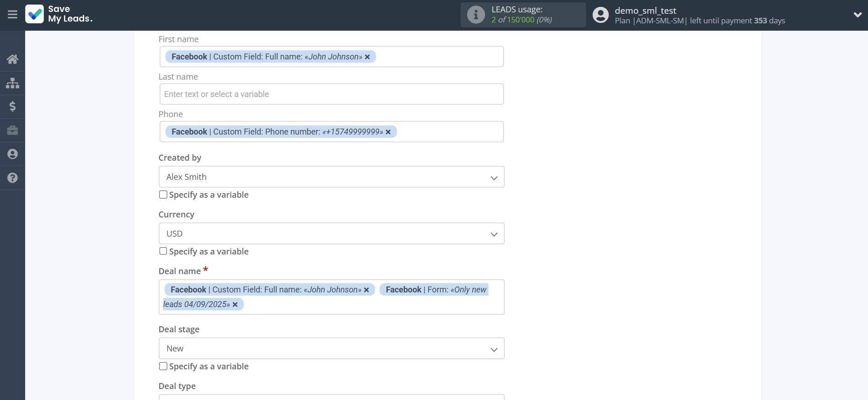Screen dimensions: 868x400
Task: Open the hamburger menu in the header
Action: tap(12, 15)
